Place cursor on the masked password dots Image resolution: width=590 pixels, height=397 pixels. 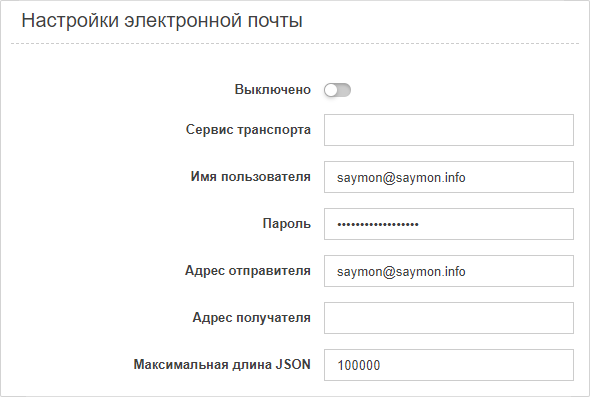click(378, 225)
